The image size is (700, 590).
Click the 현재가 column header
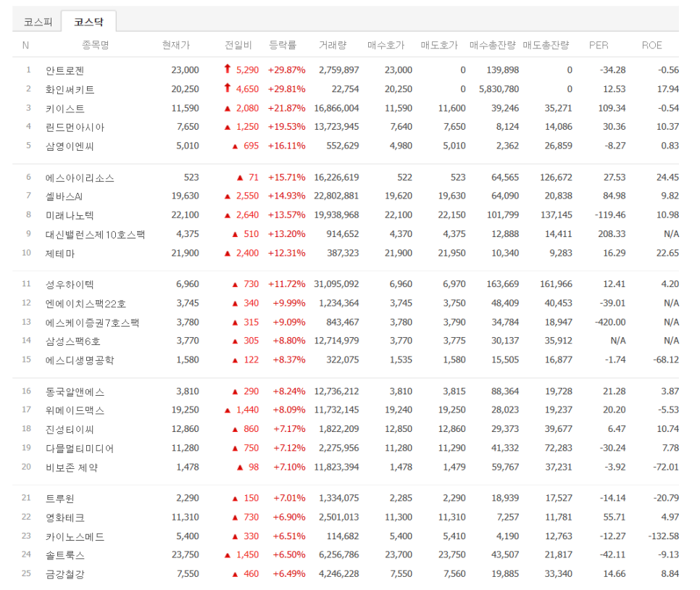176,45
